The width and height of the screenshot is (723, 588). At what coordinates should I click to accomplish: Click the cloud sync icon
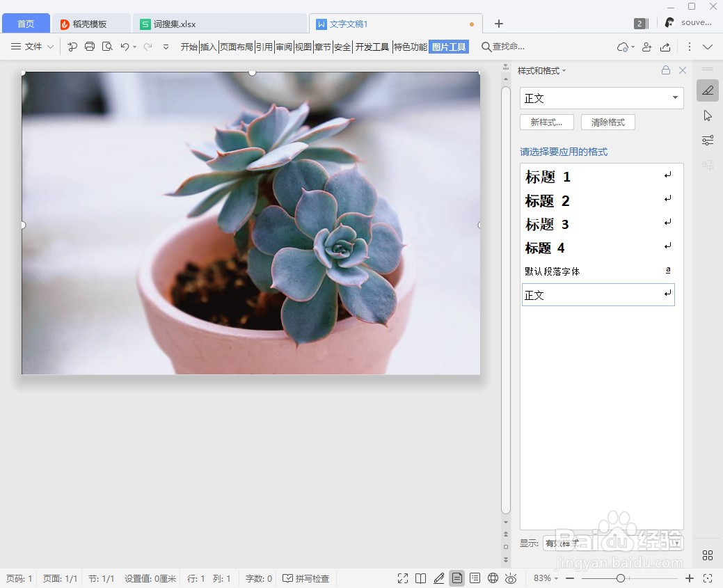coord(623,47)
